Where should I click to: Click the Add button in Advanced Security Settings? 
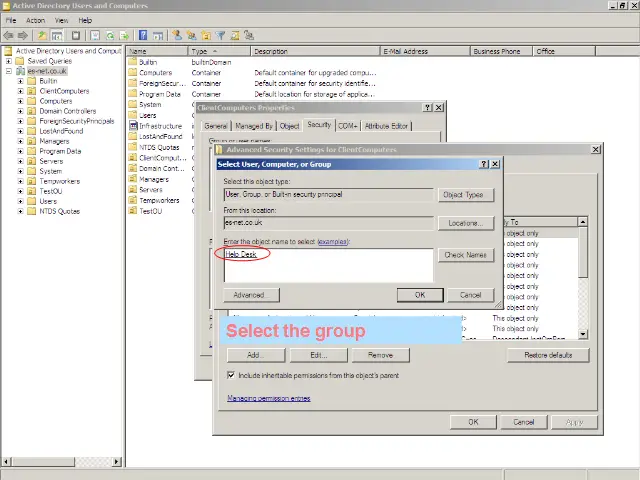[256, 355]
